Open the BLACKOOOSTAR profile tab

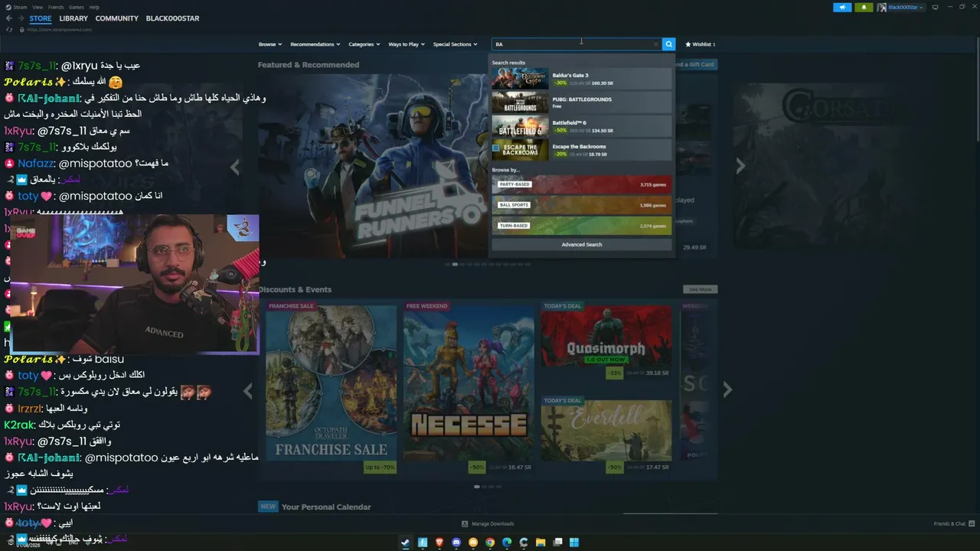pos(172,18)
